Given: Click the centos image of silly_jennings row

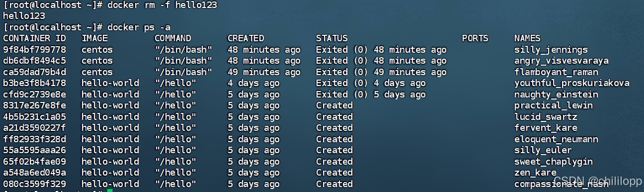Looking at the screenshot, I should click(97, 50).
